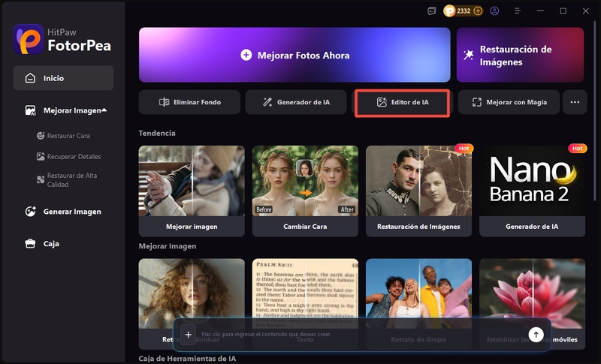Select Restaurar de Alta Calidad in the sidebar
601x364 pixels.
(x=67, y=180)
